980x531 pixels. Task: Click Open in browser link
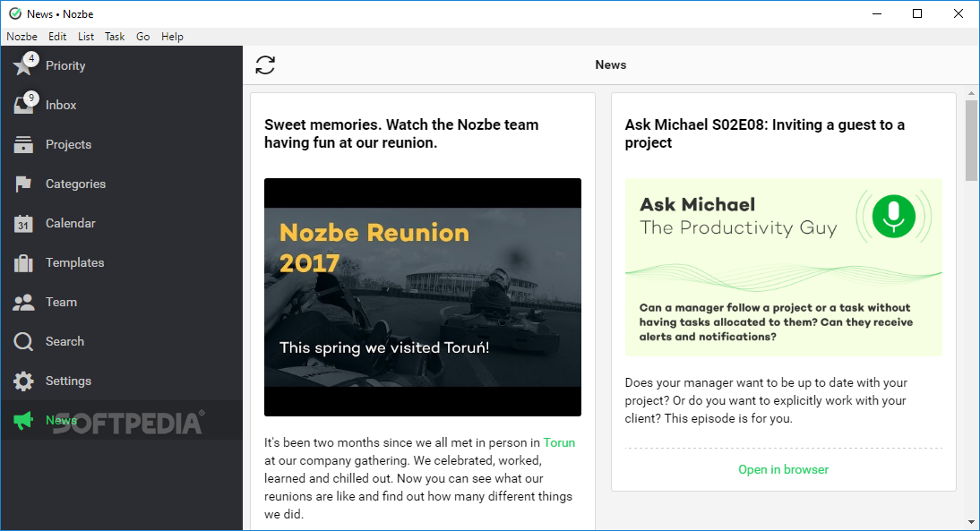tap(783, 469)
